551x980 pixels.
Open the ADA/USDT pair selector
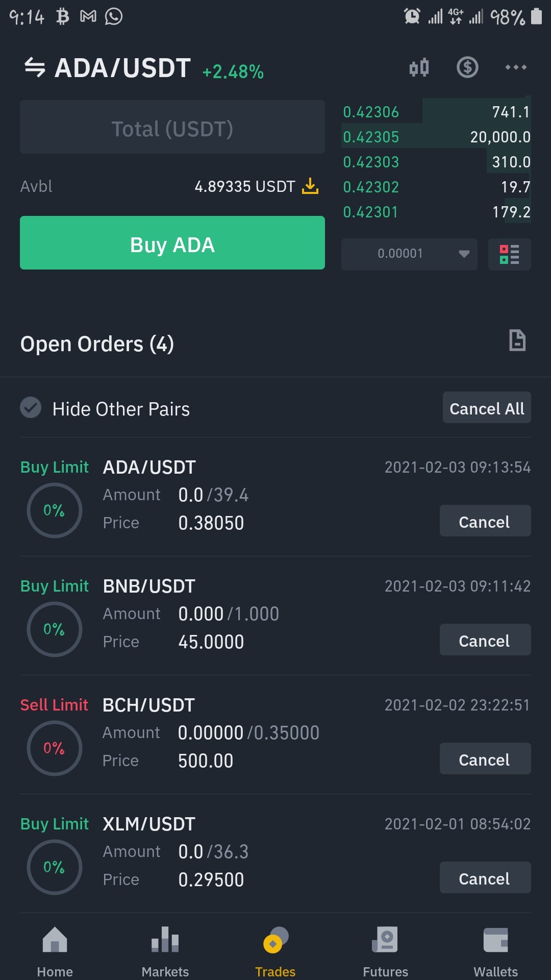[122, 68]
